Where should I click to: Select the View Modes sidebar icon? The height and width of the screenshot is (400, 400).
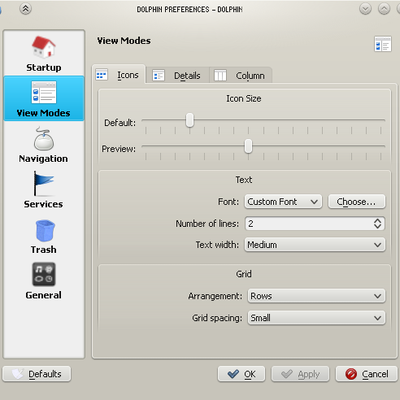pos(44,92)
